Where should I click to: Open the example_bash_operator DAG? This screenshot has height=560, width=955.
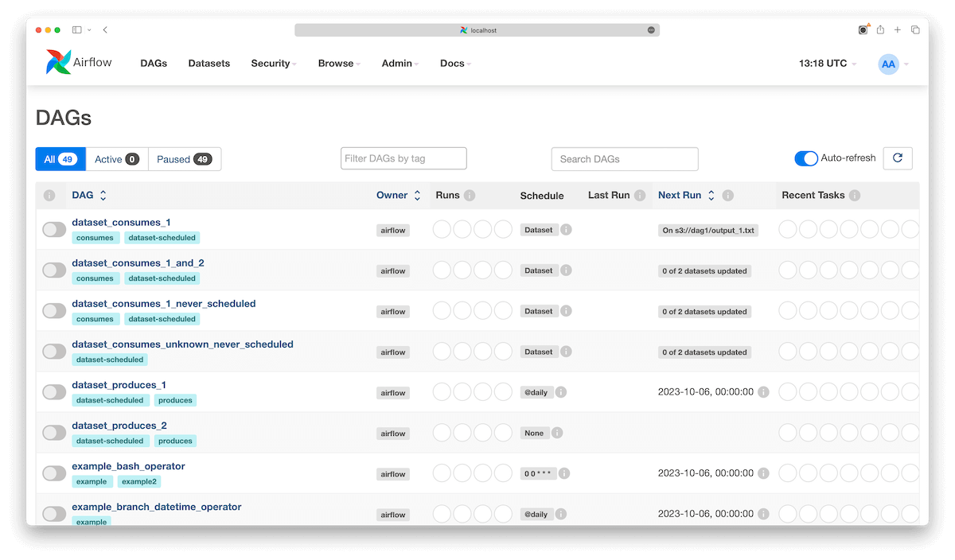128,465
